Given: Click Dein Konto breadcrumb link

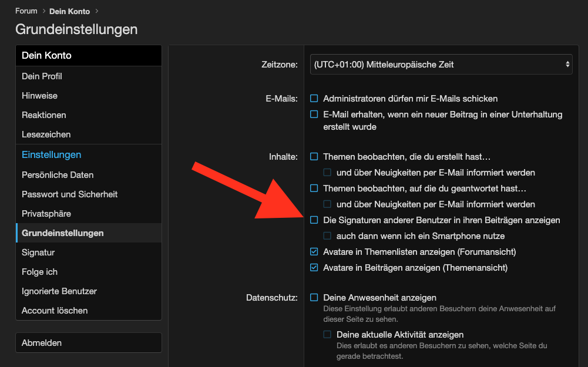Looking at the screenshot, I should point(69,11).
